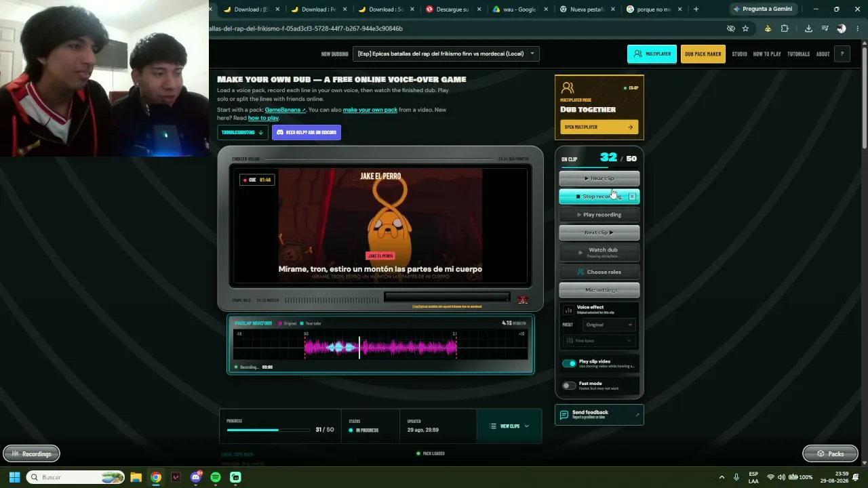The image size is (868, 488).
Task: Click the red pack logo icon below the monitor
Action: point(523,300)
